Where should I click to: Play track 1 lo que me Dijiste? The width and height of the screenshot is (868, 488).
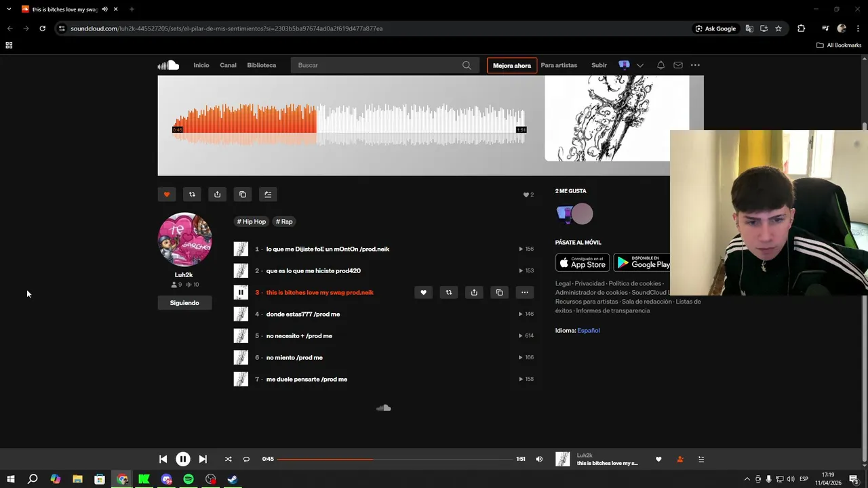(x=328, y=249)
